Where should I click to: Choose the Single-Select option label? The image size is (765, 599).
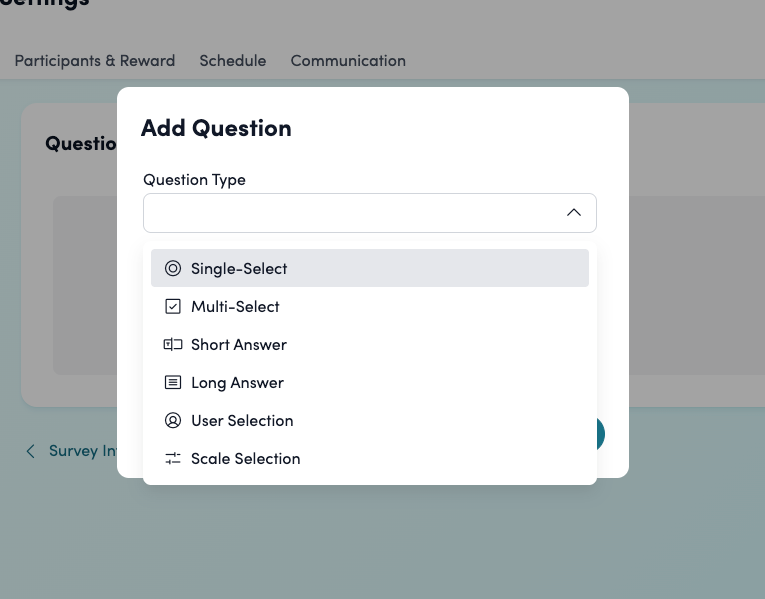(x=239, y=268)
